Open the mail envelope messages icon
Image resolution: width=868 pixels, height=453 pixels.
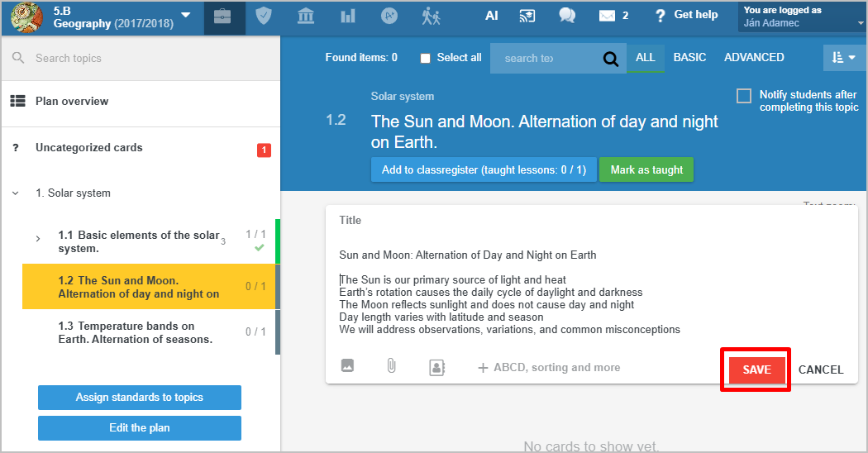point(608,16)
